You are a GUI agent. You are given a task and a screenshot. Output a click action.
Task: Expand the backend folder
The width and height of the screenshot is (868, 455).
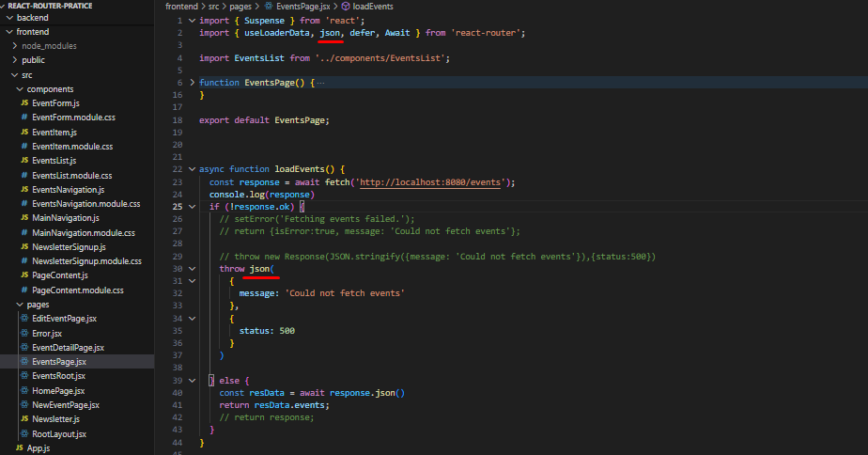[8, 18]
